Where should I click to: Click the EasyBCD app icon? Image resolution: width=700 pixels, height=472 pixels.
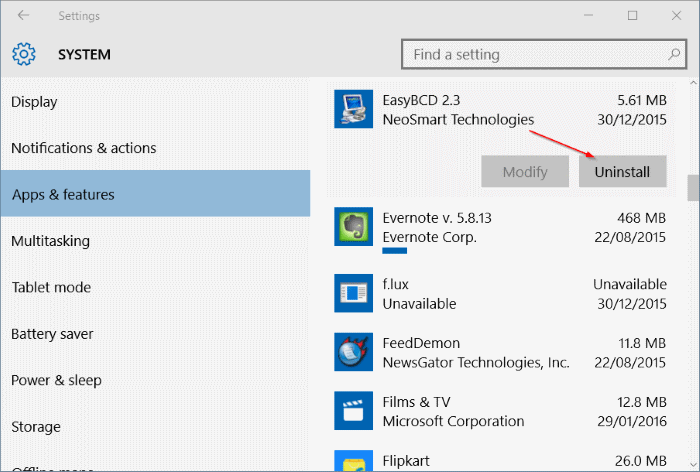354,109
